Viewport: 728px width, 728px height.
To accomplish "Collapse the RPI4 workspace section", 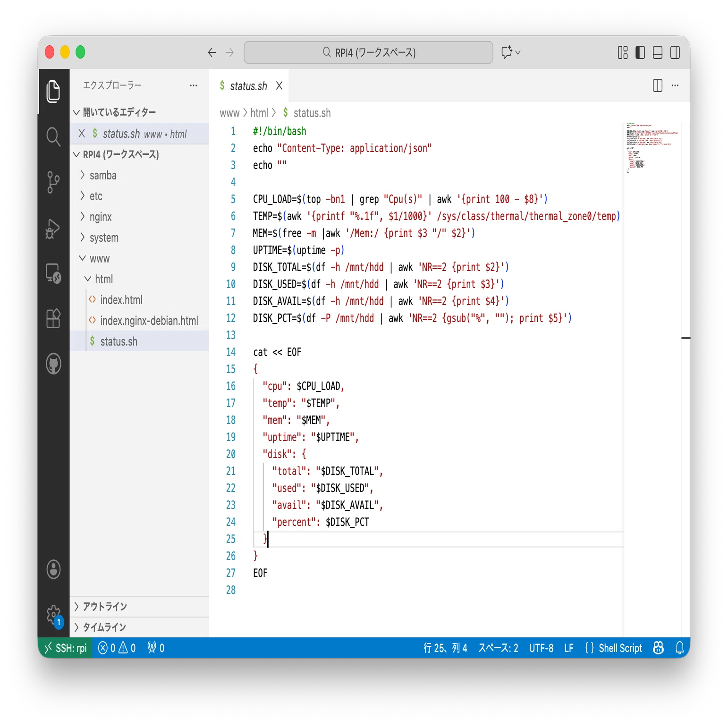I will click(x=140, y=154).
